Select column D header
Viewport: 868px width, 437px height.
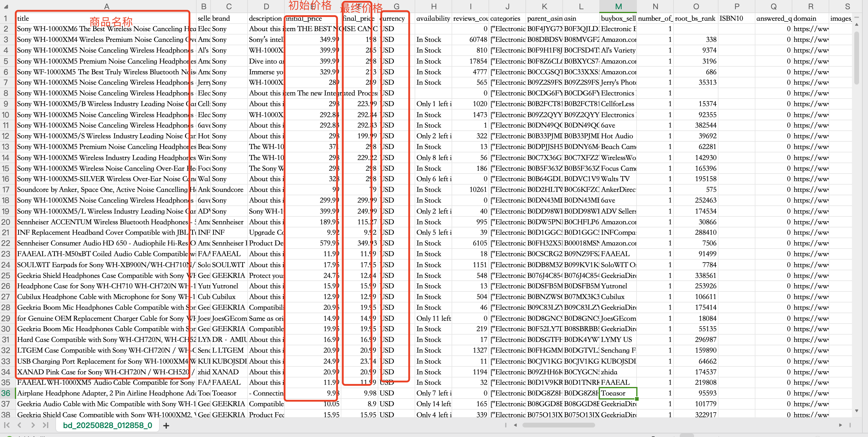266,6
